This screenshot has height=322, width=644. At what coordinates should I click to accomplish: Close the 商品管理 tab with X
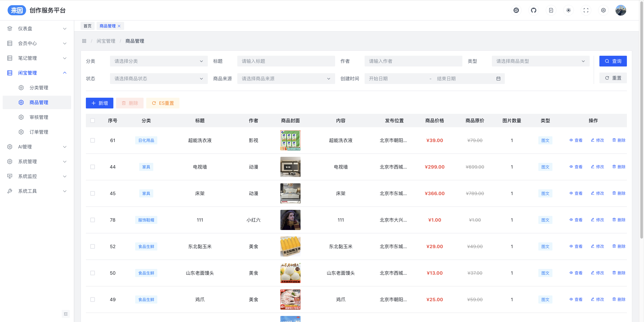click(119, 26)
